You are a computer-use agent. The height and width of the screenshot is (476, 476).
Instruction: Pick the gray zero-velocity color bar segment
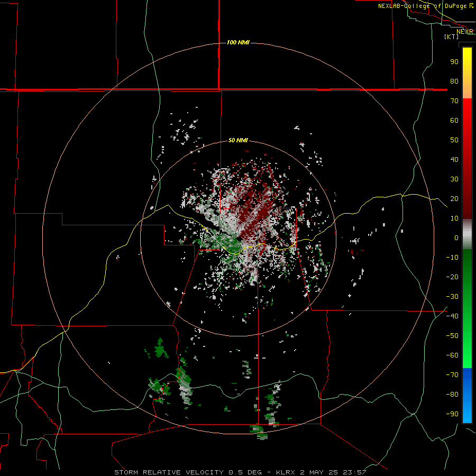click(467, 234)
